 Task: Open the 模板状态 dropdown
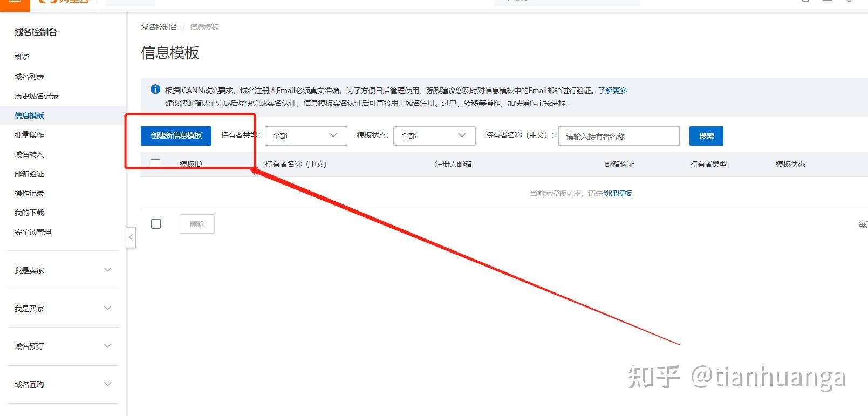tap(434, 136)
